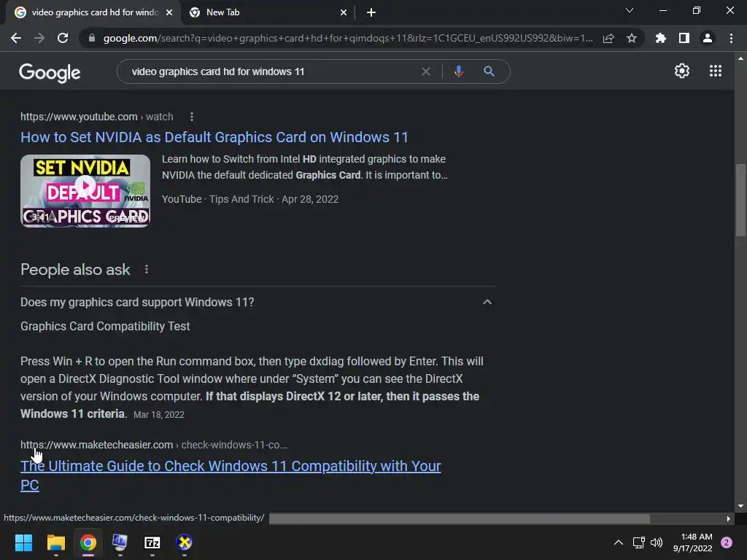Open the 7-Zip taskbar app
Screen dimensions: 747x560
click(x=152, y=542)
